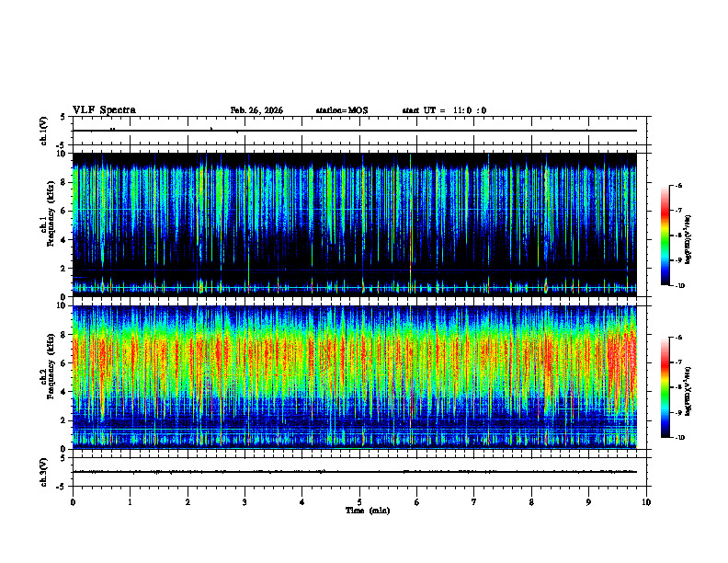
Task: Click the '-6' label on ch.1 colorbar
Action: (677, 185)
